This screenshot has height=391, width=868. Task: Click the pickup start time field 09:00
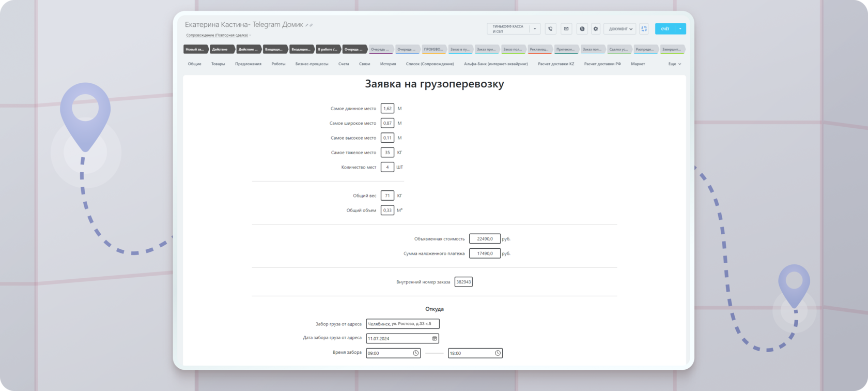pos(393,353)
